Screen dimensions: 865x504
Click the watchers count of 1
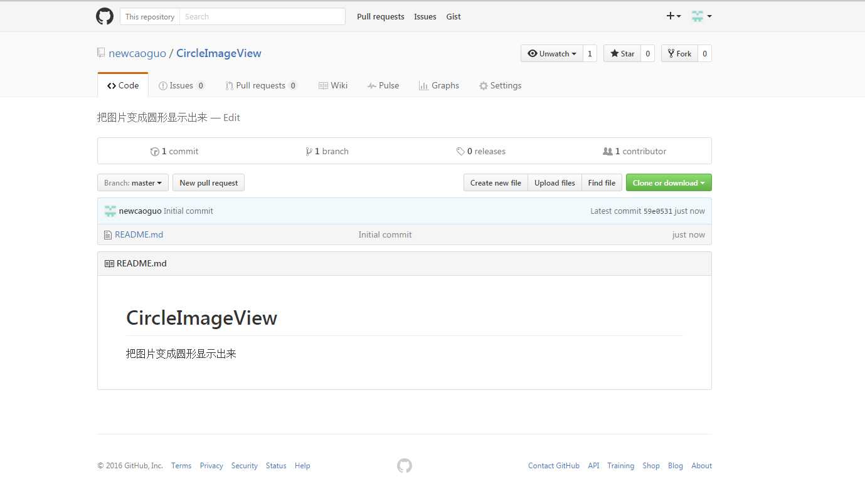[590, 54]
